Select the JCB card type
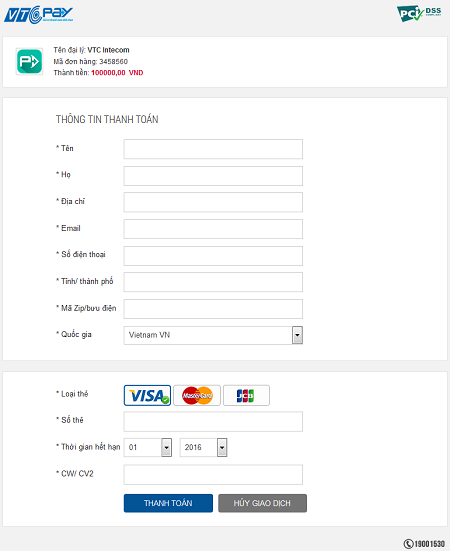This screenshot has height=551, width=450. (x=246, y=396)
